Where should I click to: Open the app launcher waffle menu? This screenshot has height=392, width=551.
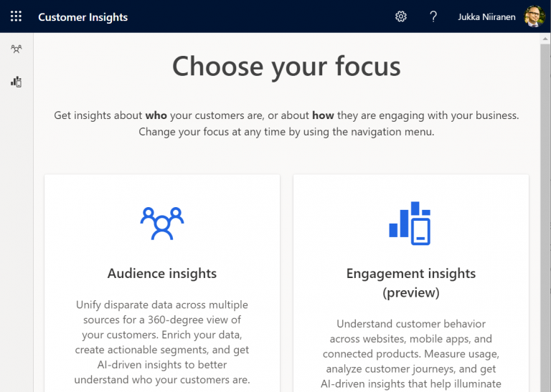(16, 16)
